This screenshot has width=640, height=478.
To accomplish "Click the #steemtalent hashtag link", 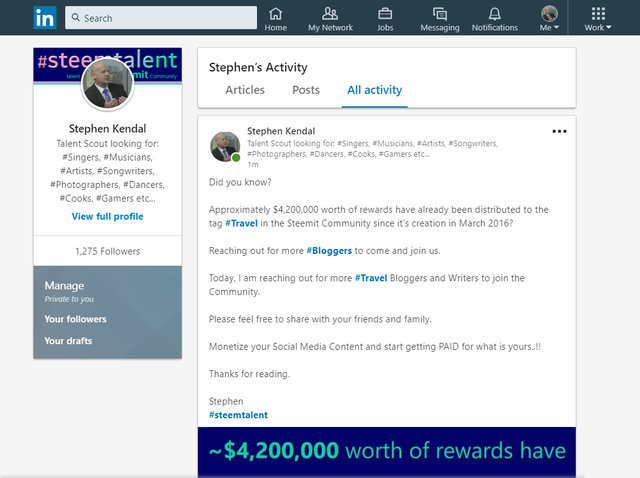I will point(238,415).
